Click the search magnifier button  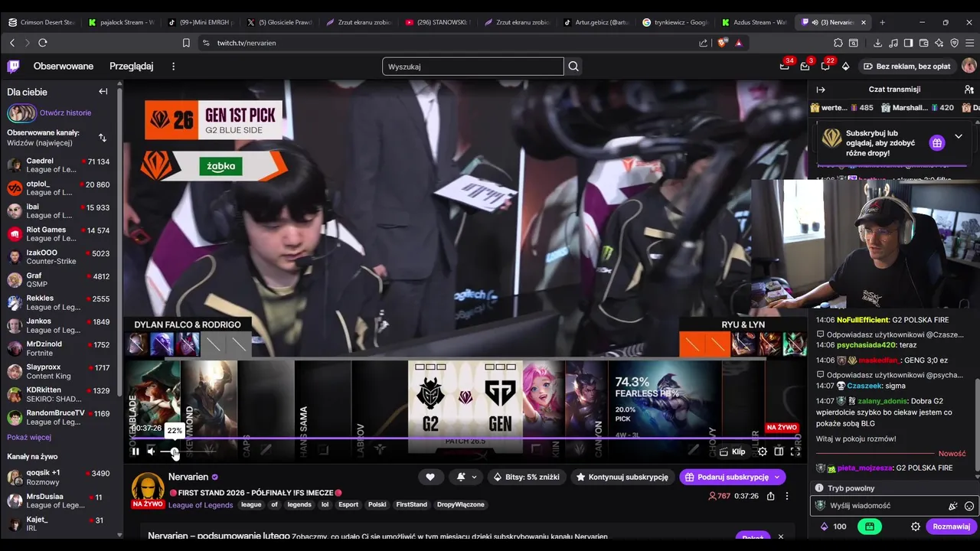coord(573,67)
